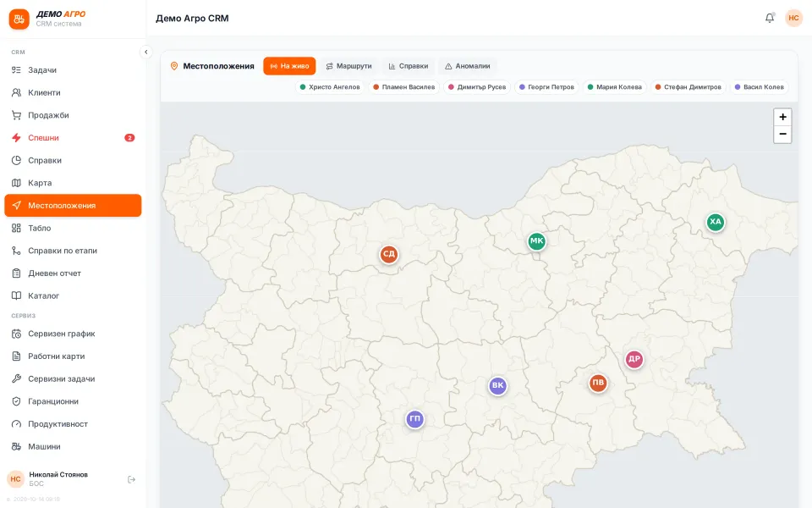Open the notifications bell

(770, 18)
